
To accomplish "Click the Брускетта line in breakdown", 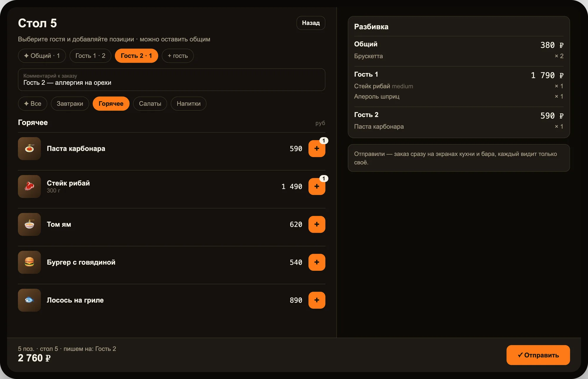I will 459,56.
